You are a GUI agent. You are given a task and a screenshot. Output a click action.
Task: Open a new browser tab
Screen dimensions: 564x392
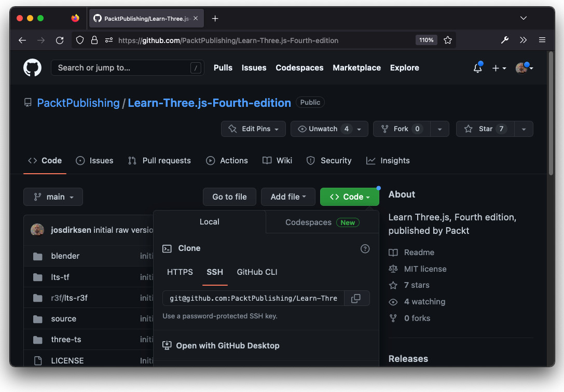[x=215, y=18]
